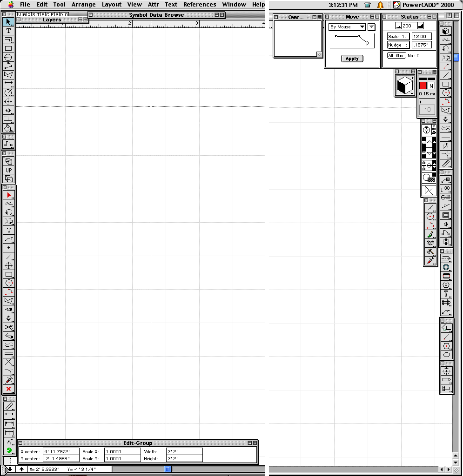463x476 pixels.
Task: Select the eyedropper tool in left palette
Action: pyautogui.click(x=8, y=380)
